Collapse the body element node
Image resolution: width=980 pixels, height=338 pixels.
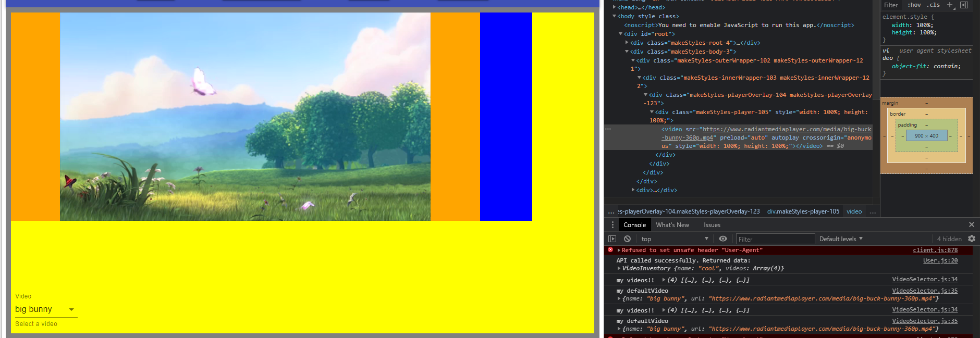click(x=614, y=16)
